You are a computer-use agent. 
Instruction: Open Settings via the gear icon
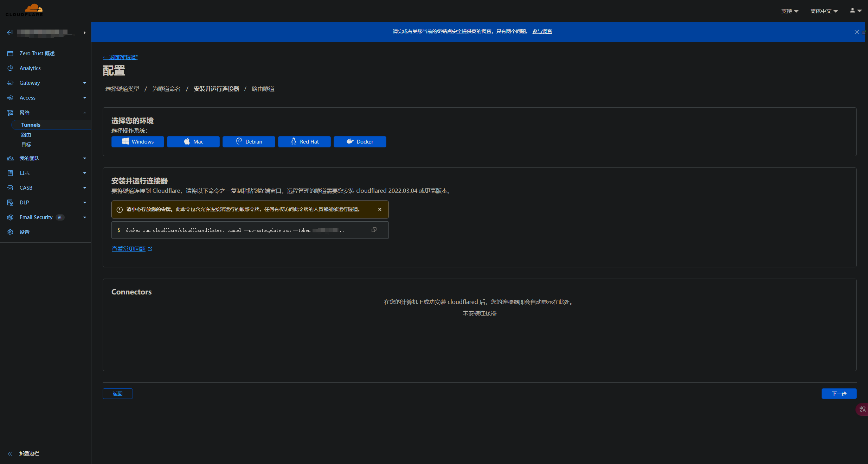10,232
